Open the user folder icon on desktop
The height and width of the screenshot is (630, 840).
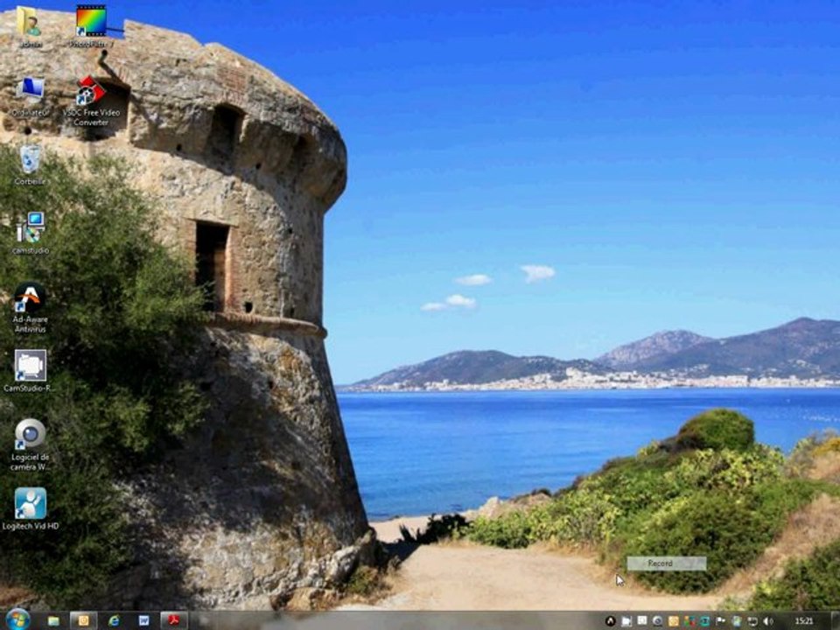click(29, 25)
